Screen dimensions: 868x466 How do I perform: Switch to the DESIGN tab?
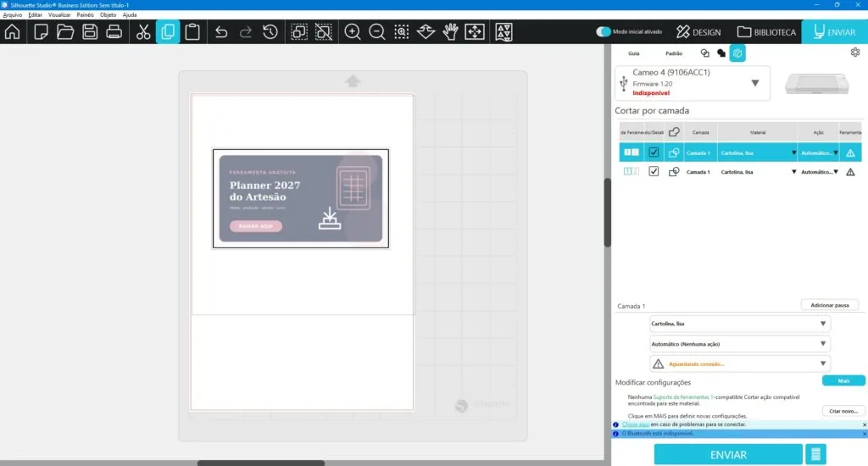tap(698, 32)
